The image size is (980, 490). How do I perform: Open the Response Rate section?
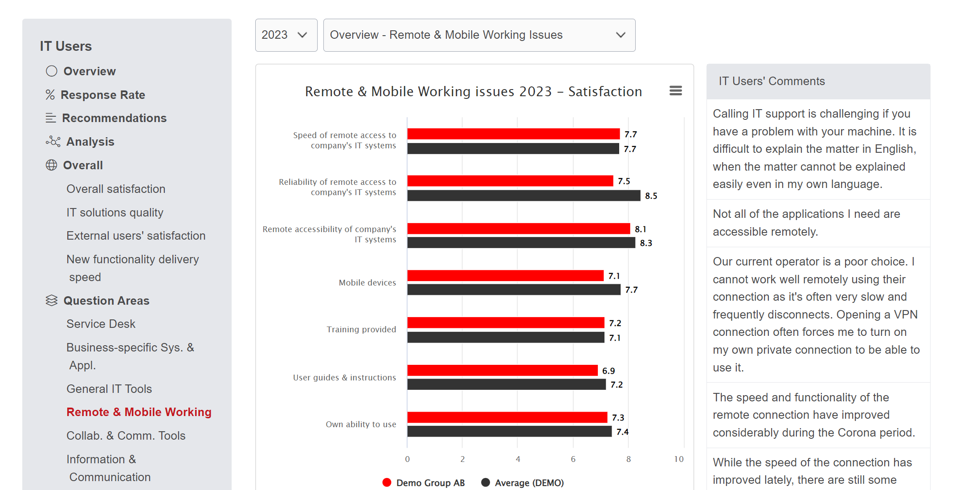coord(103,95)
